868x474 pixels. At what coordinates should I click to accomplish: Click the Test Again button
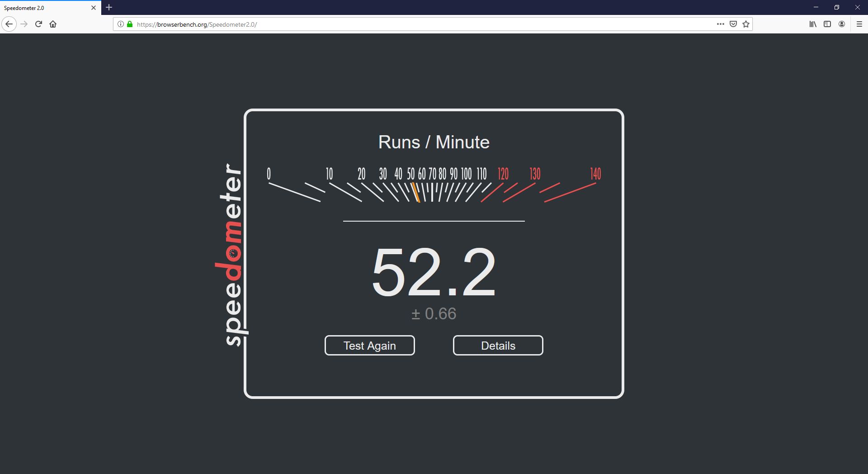pos(369,345)
